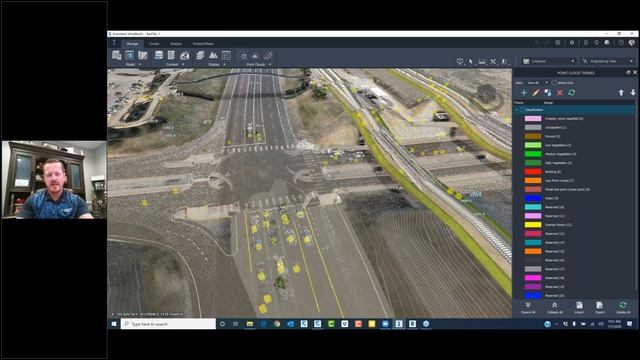This screenshot has width=640, height=360.
Task: Click the first icon in Model group
Action: pos(117,55)
